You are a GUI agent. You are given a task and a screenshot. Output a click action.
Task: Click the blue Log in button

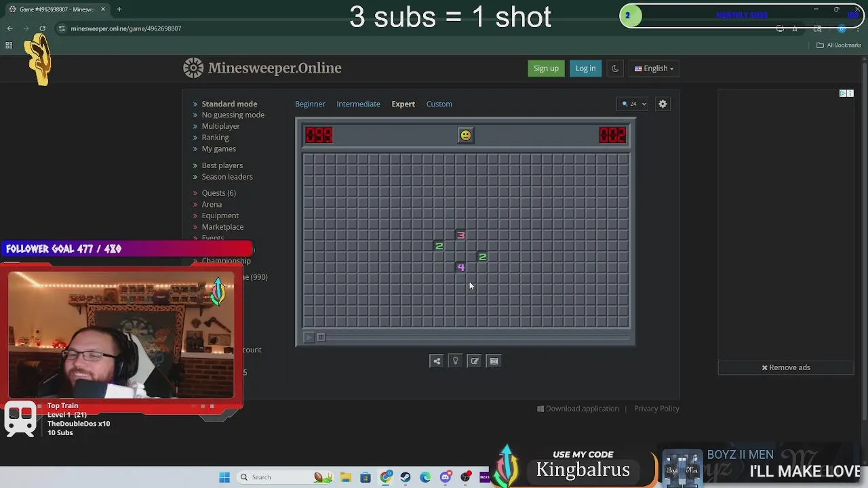[585, 68]
